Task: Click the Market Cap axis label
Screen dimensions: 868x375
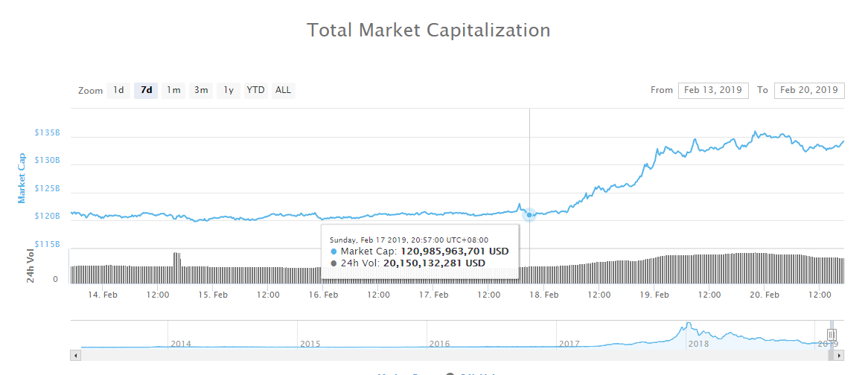Action: (22, 179)
